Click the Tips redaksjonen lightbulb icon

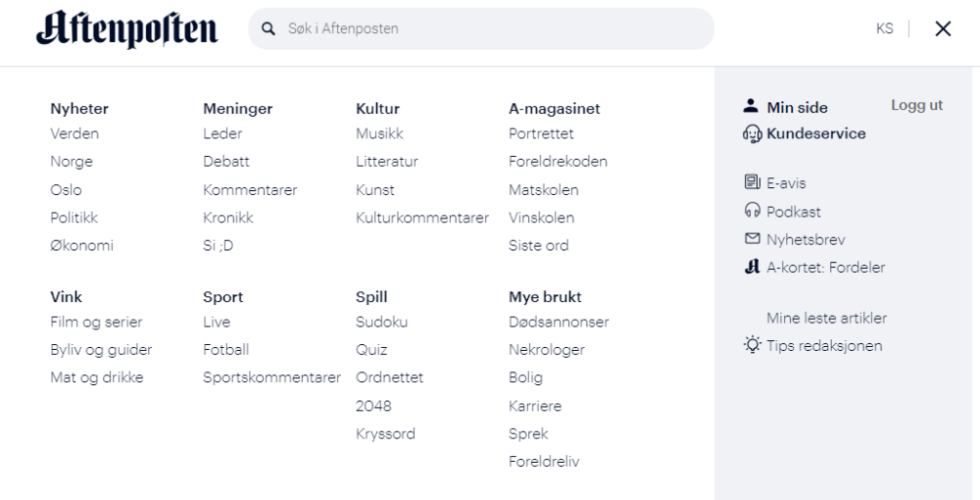pos(753,345)
